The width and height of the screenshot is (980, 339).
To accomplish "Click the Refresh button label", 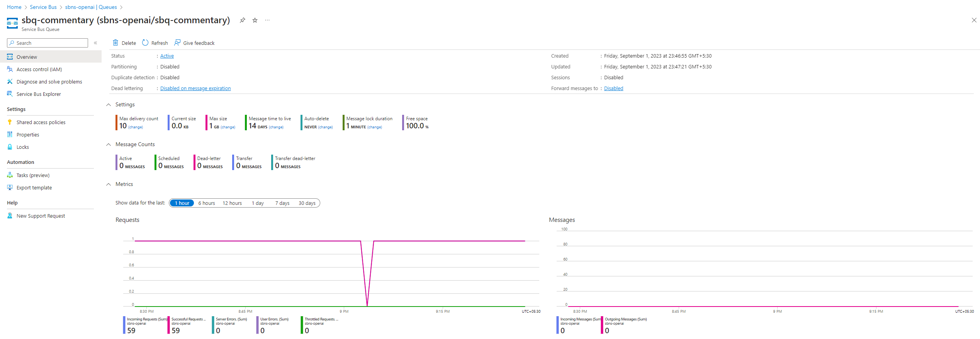I will tap(160, 43).
